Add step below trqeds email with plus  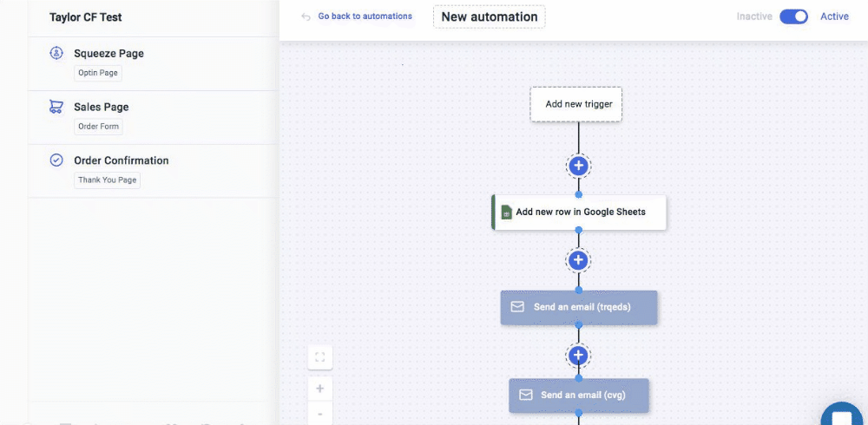(578, 355)
